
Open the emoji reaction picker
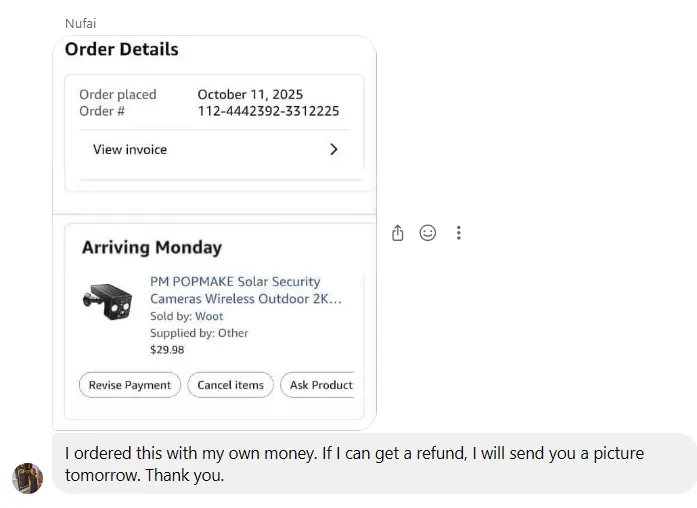[428, 233]
